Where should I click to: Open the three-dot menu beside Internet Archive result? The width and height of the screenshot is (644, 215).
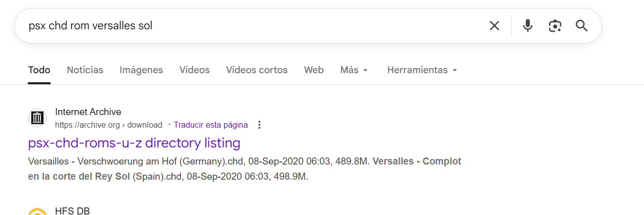[259, 125]
